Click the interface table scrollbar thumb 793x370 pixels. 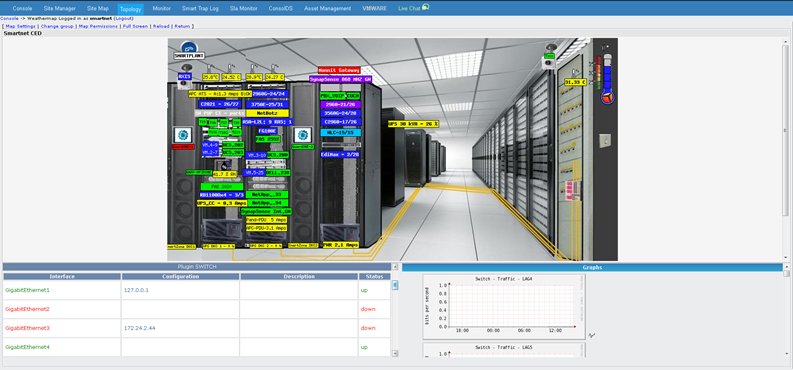click(x=395, y=286)
